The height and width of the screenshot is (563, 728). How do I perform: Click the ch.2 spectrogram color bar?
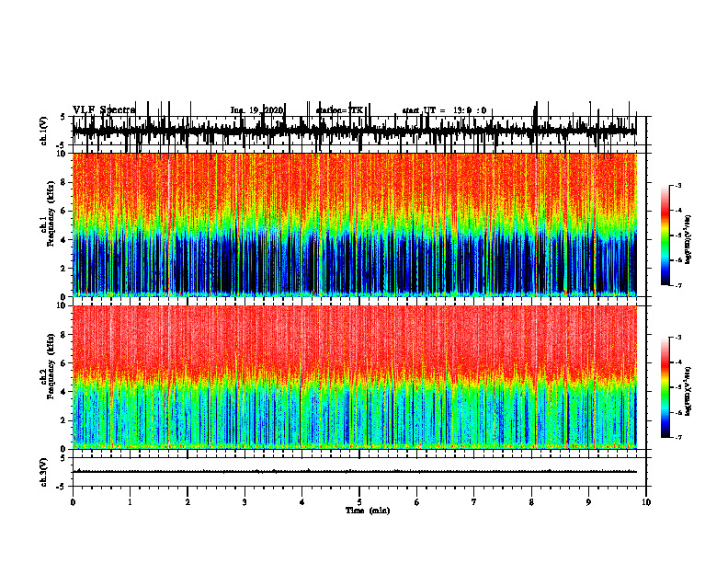pyautogui.click(x=665, y=387)
